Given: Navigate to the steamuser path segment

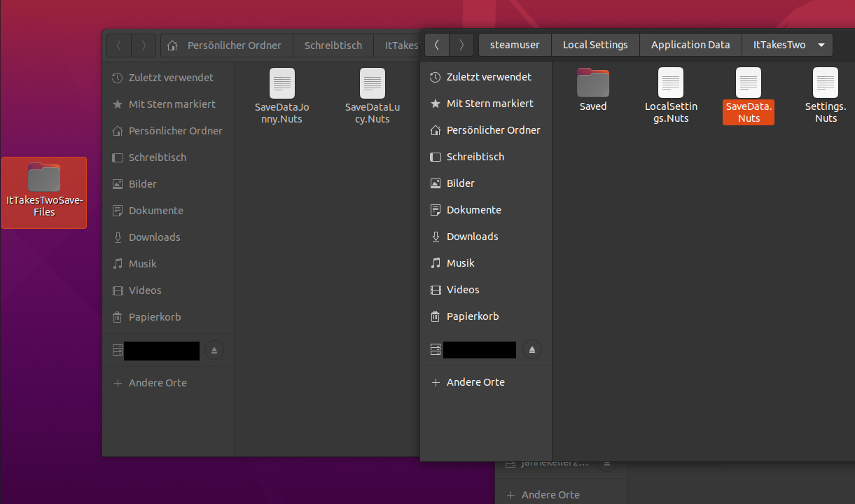Looking at the screenshot, I should pyautogui.click(x=515, y=45).
